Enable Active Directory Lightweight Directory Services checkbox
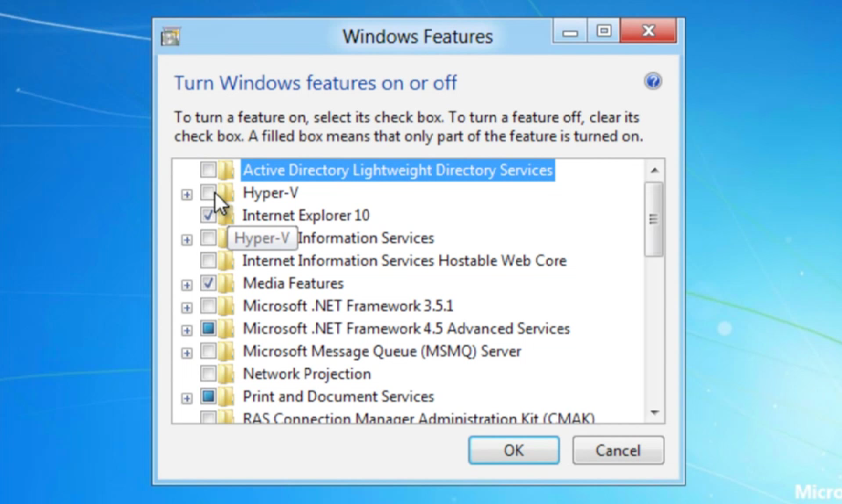The height and width of the screenshot is (504, 842). [x=208, y=170]
